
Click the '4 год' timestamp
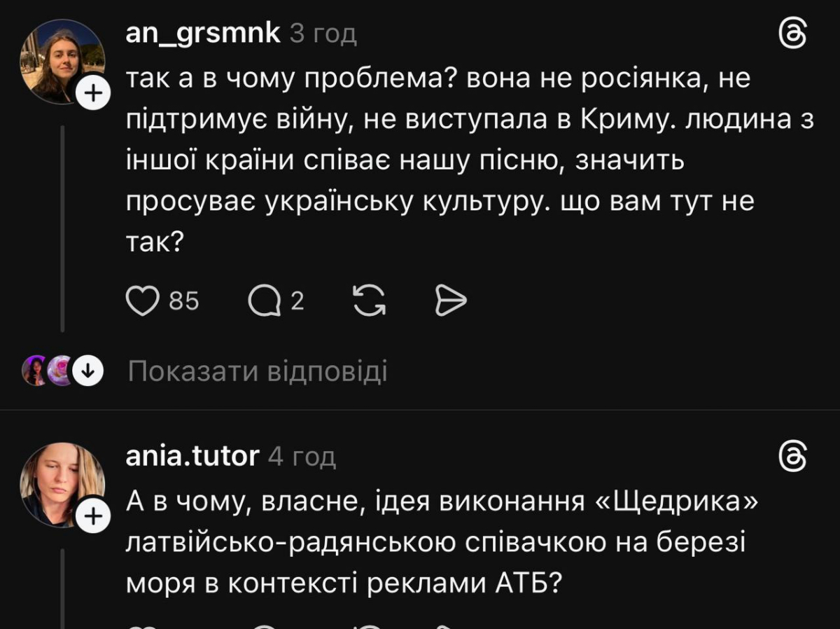[302, 457]
